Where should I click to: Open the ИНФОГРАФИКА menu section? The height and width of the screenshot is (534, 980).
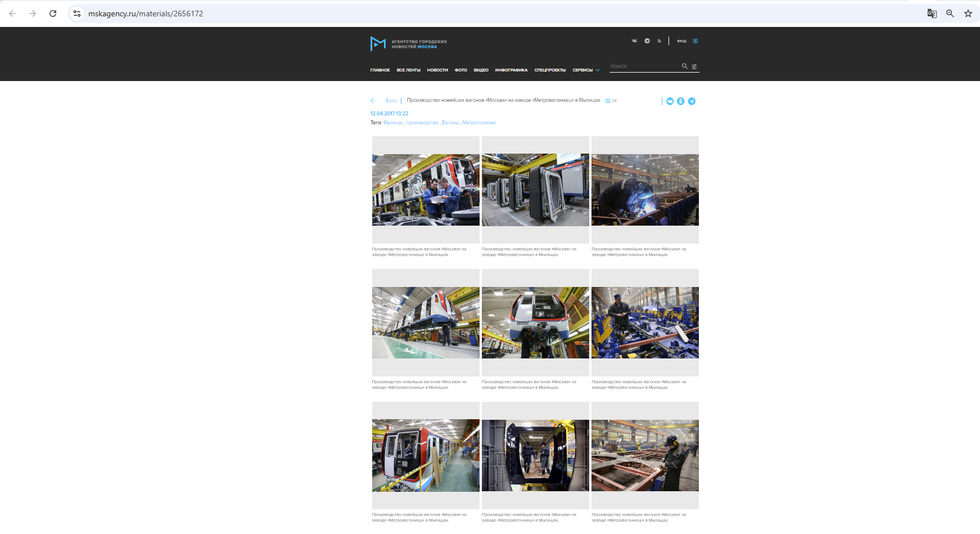(511, 70)
